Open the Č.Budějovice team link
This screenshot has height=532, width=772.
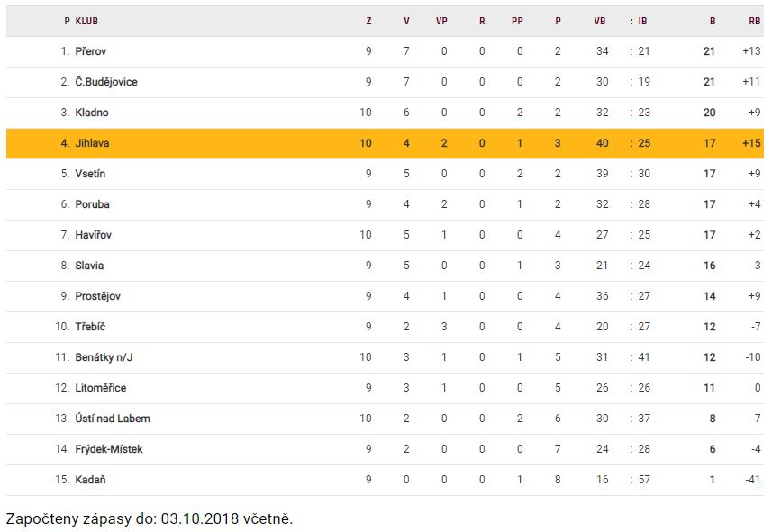coord(106,82)
